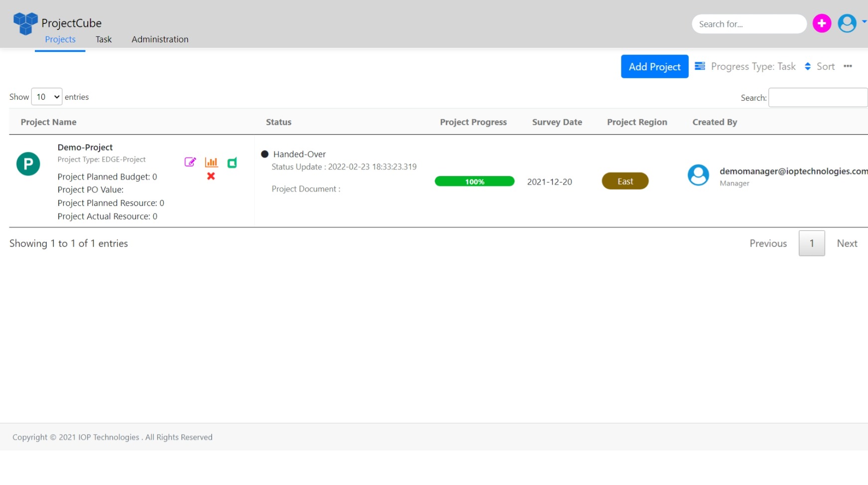Screen dimensions: 868x485
Task: Click the magenta plus quick-add icon
Action: click(822, 23)
